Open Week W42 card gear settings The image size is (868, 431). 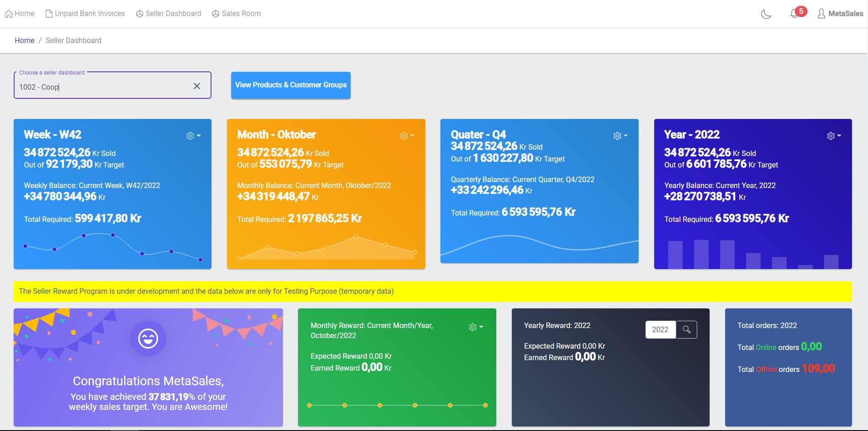click(x=193, y=136)
